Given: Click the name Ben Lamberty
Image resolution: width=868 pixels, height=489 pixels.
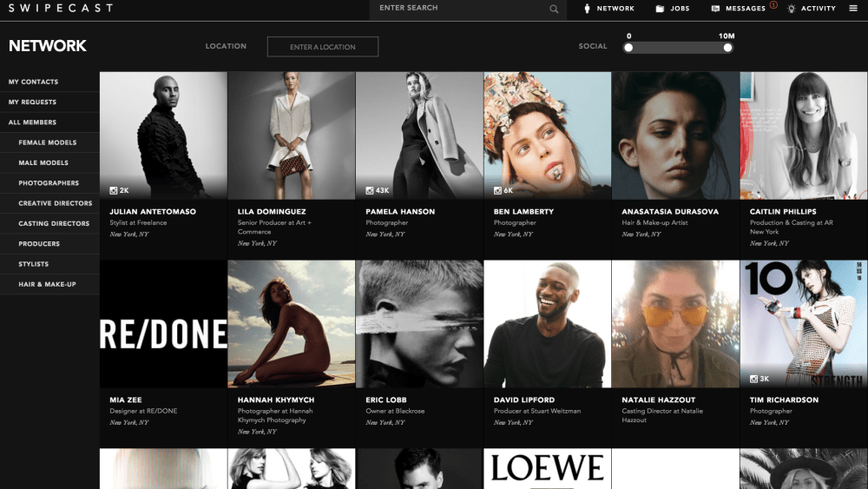Looking at the screenshot, I should [523, 212].
